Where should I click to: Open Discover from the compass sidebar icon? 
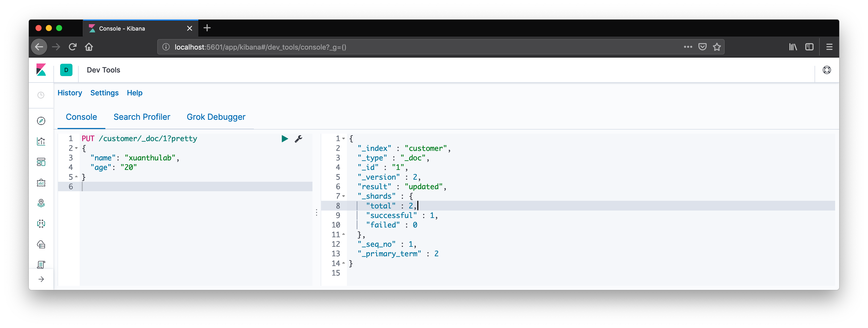click(x=41, y=121)
